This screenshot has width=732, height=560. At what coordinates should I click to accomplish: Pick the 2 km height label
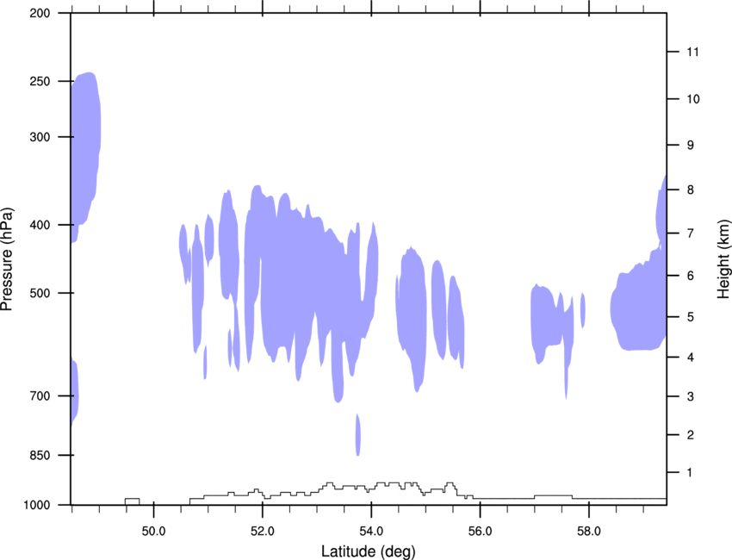pyautogui.click(x=691, y=435)
